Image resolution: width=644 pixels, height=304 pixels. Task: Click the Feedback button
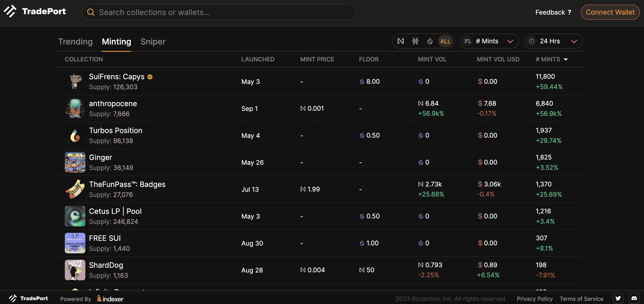coord(553,12)
